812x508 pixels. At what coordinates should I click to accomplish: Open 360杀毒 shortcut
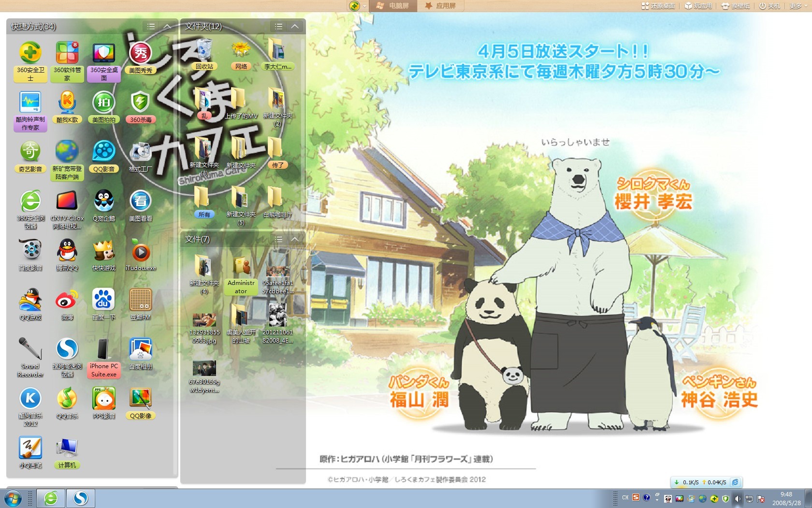pyautogui.click(x=141, y=107)
